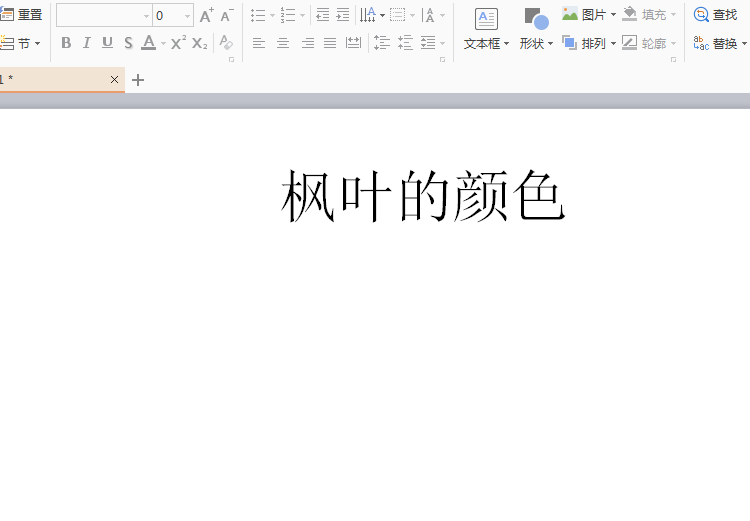Screen dimensions: 750x521
Task: Open the text direction dropdown arrow
Action: (382, 16)
